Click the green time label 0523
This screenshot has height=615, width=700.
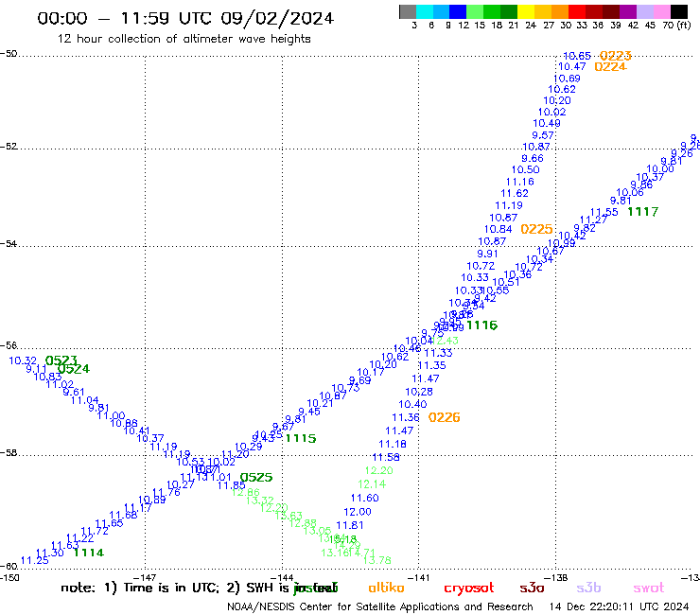click(61, 360)
